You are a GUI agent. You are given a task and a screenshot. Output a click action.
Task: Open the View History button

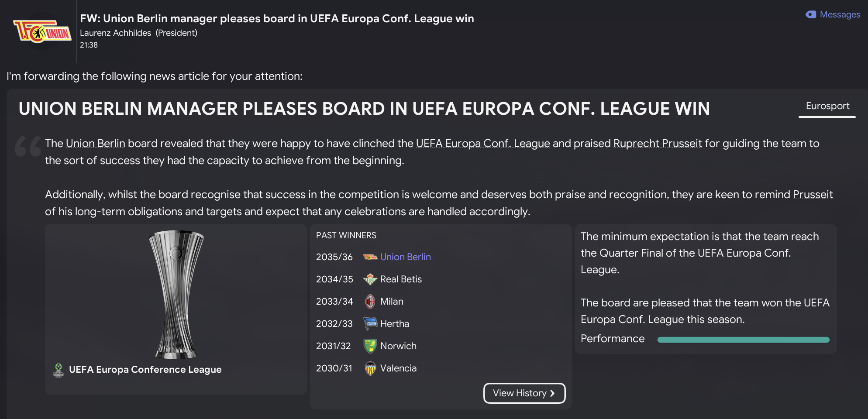(x=524, y=393)
